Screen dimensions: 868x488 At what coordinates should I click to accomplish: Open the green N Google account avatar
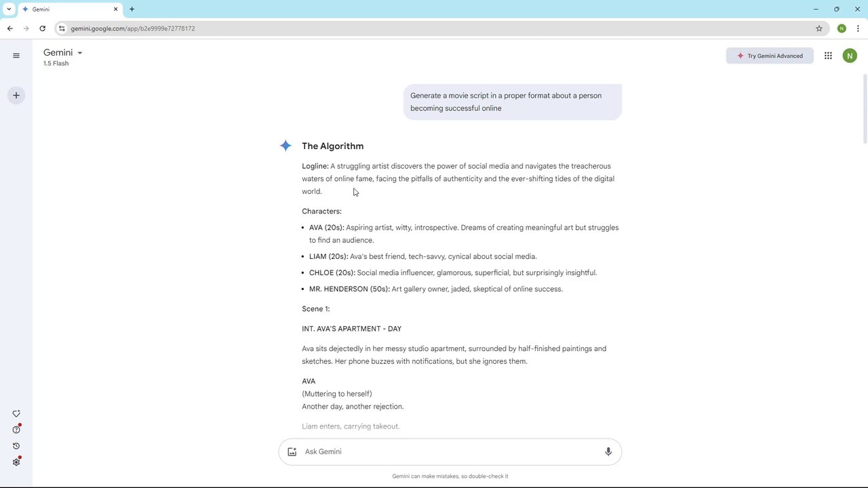tap(850, 56)
